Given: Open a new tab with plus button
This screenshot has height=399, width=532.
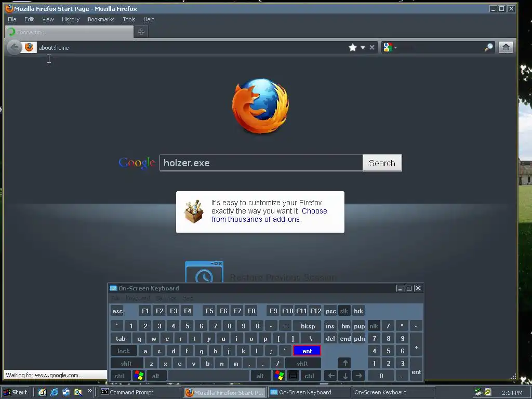Looking at the screenshot, I should (141, 32).
